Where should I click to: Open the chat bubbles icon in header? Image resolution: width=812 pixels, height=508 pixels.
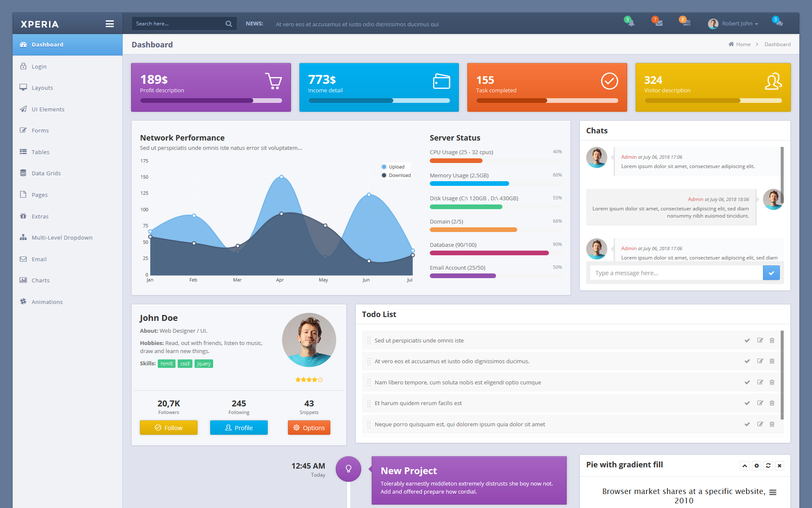779,23
